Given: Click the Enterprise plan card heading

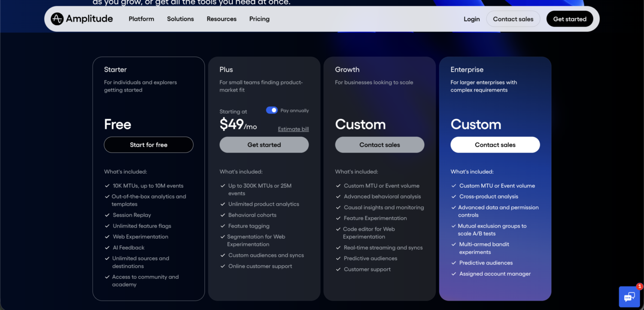Looking at the screenshot, I should [x=467, y=69].
